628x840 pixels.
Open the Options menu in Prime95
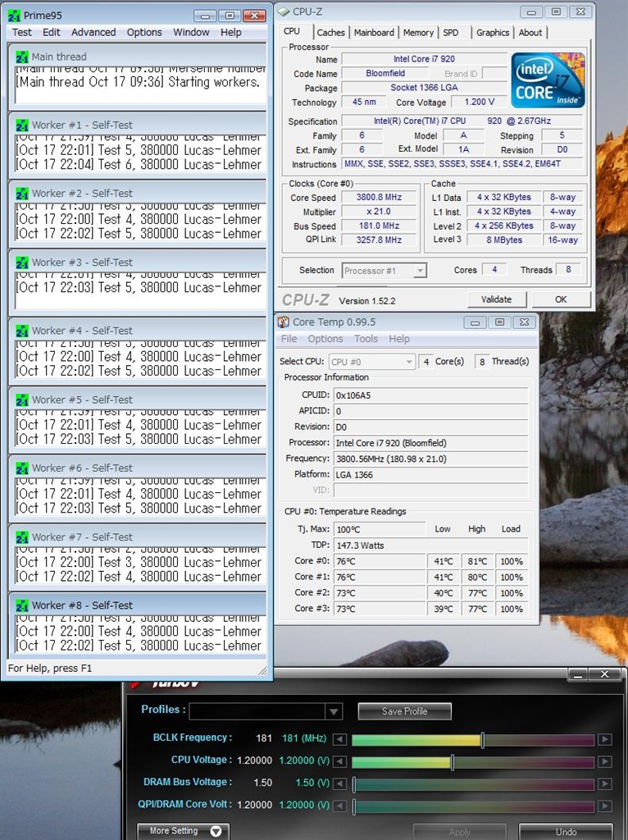(x=144, y=32)
